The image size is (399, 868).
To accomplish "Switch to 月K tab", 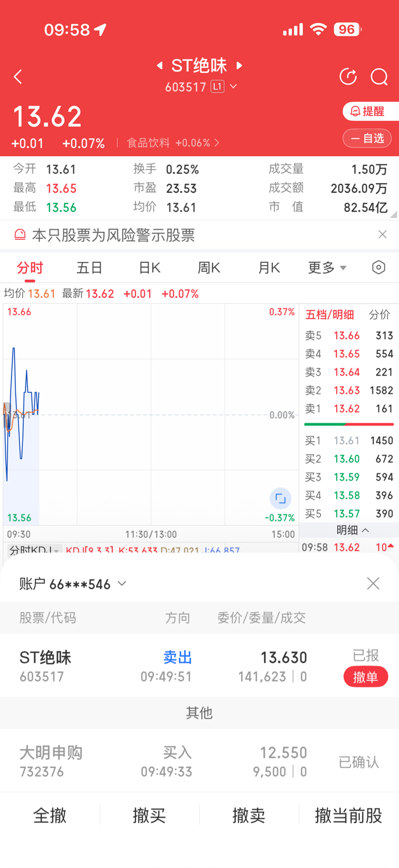I will (269, 267).
